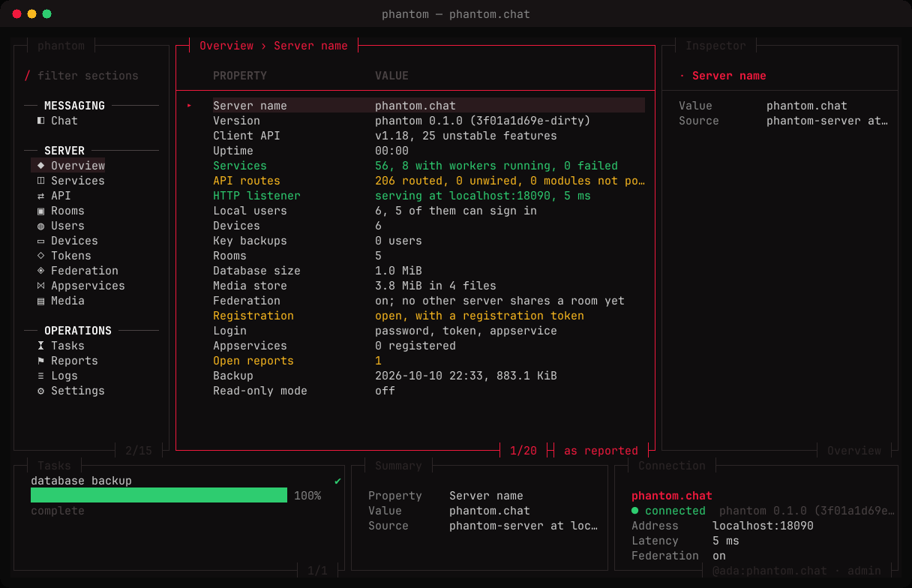Image resolution: width=912 pixels, height=588 pixels.
Task: Select the Devices icon in the sidebar
Action: tap(41, 241)
